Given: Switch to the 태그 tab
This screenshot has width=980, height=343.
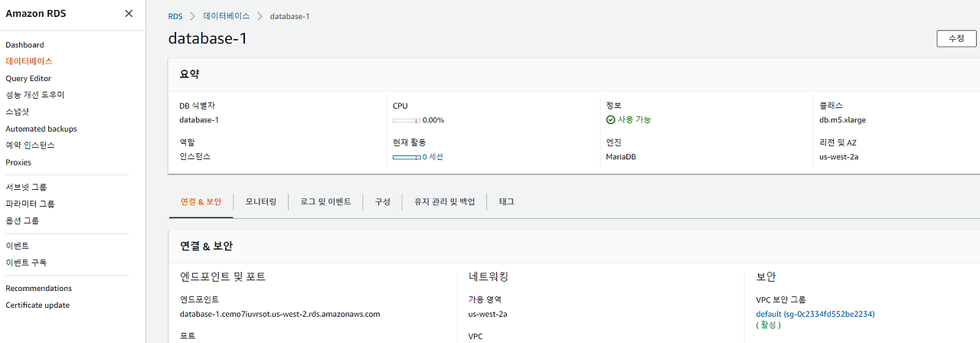Looking at the screenshot, I should coord(507,201).
